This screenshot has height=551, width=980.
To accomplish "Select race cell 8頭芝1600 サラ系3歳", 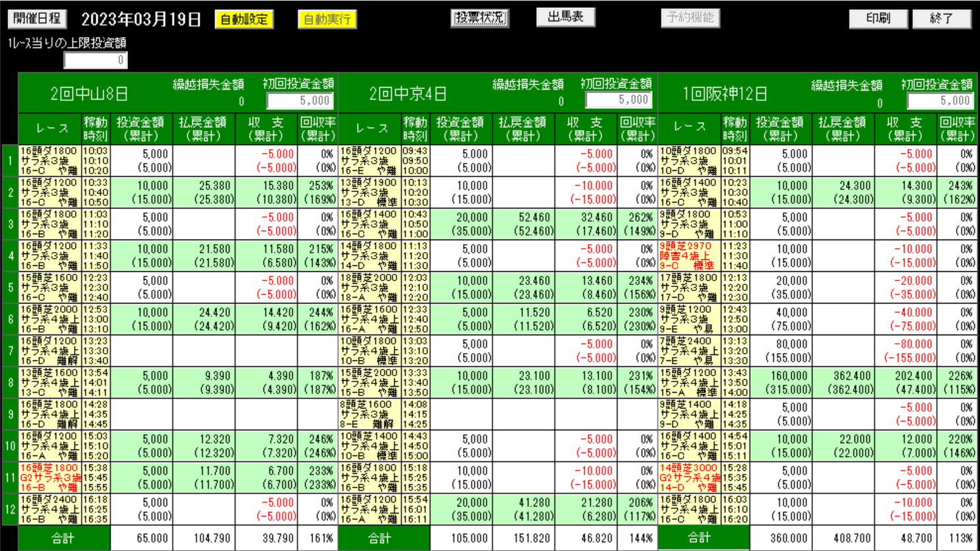I will click(x=369, y=414).
